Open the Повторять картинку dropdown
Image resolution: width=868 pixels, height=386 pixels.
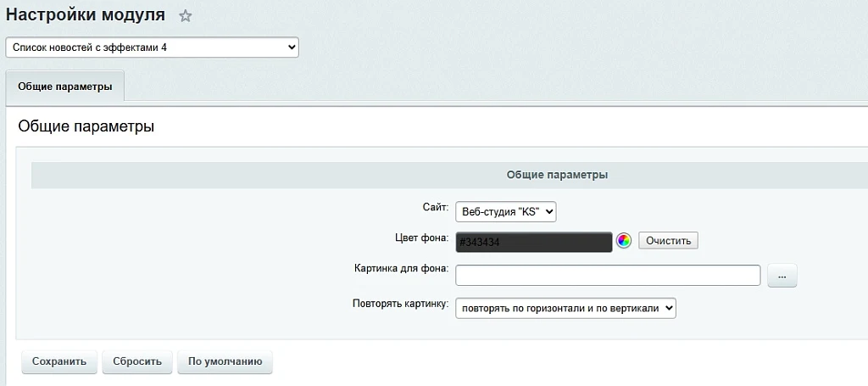pos(565,309)
